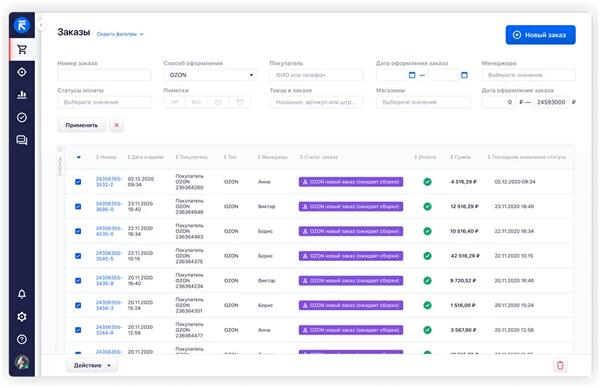Click the Новый заказ button
The height and width of the screenshot is (388, 600).
click(540, 35)
